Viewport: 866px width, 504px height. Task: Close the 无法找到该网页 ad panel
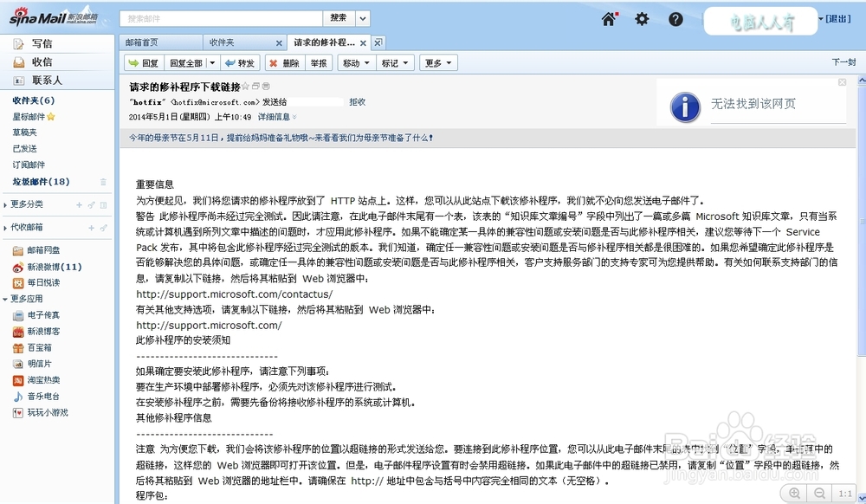pyautogui.click(x=843, y=82)
